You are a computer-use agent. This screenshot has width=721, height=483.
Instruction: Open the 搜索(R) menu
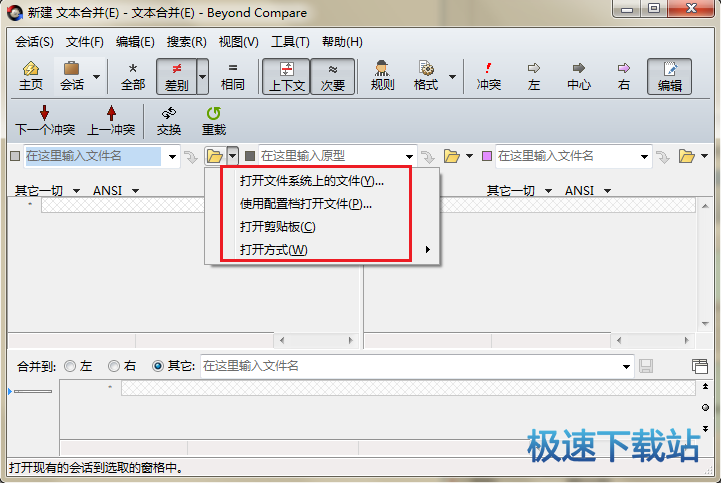(x=186, y=42)
